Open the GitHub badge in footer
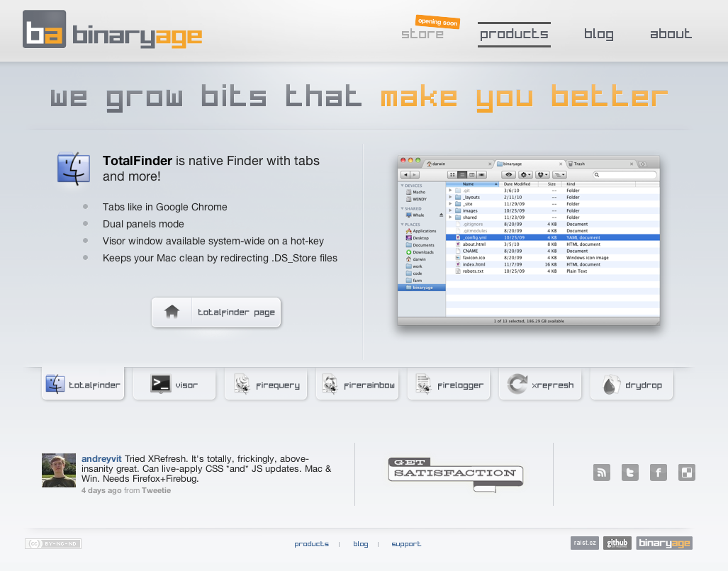Viewport: 728px width, 571px height. point(617,543)
